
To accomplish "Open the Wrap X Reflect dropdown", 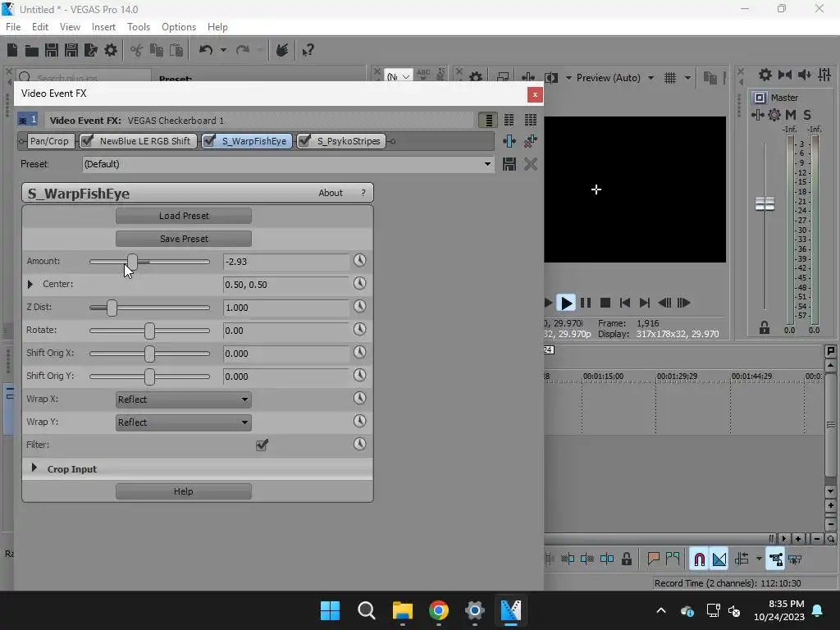I will click(x=184, y=399).
